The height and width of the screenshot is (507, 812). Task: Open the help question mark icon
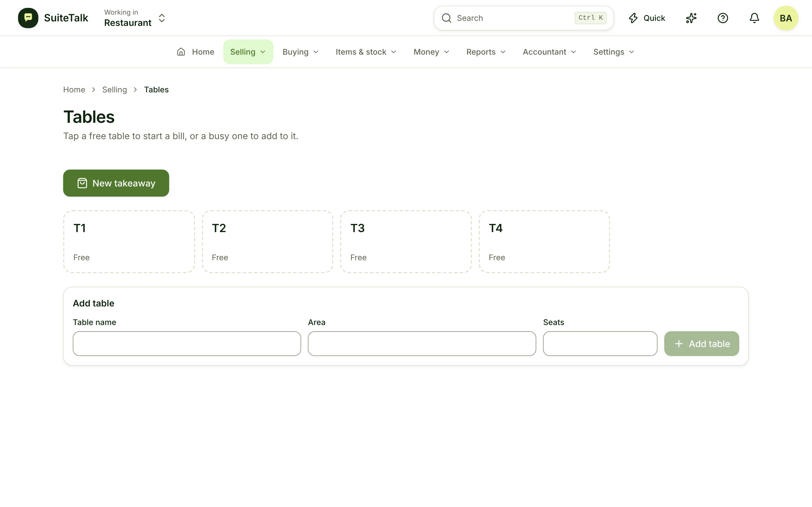tap(723, 18)
